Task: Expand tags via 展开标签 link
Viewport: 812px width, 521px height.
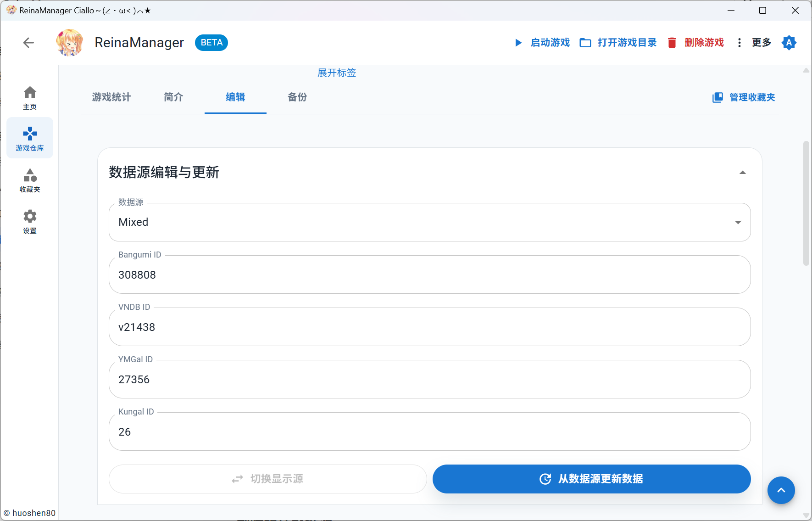Action: [337, 73]
